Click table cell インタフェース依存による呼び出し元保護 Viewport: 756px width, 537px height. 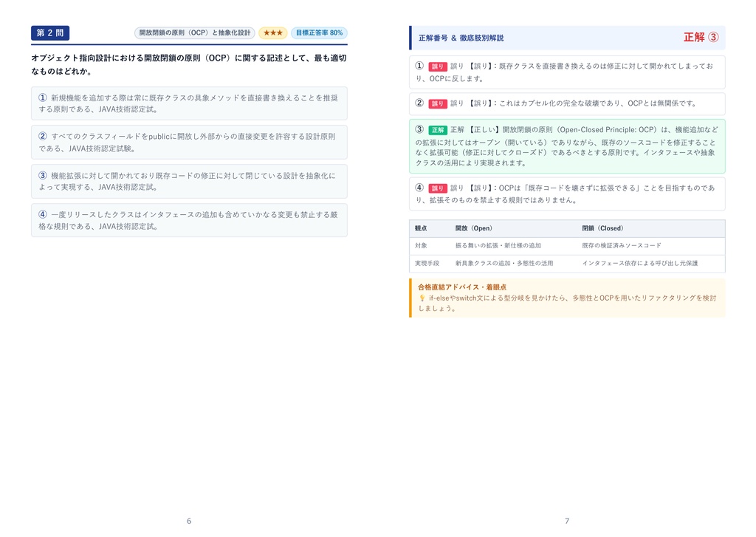640,264
